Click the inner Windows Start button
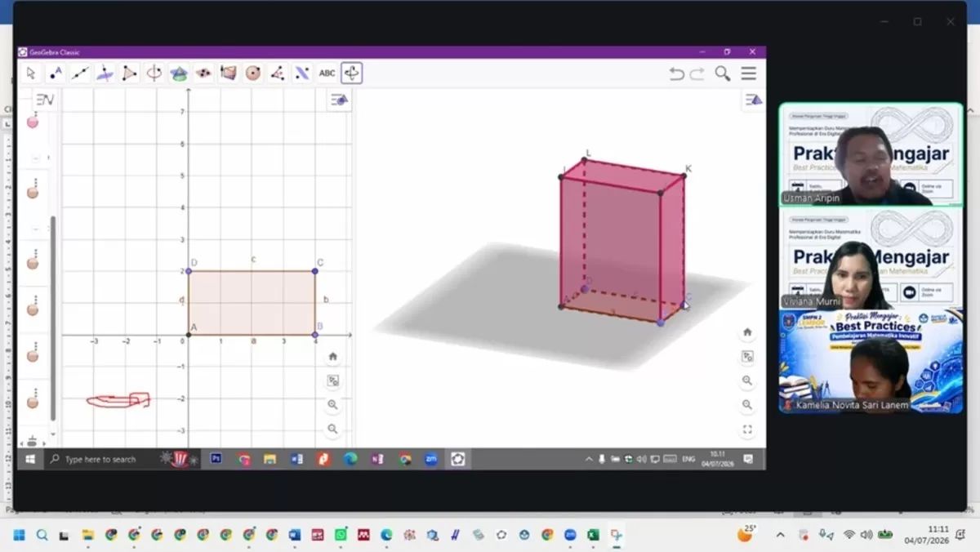980x552 pixels. [x=30, y=459]
